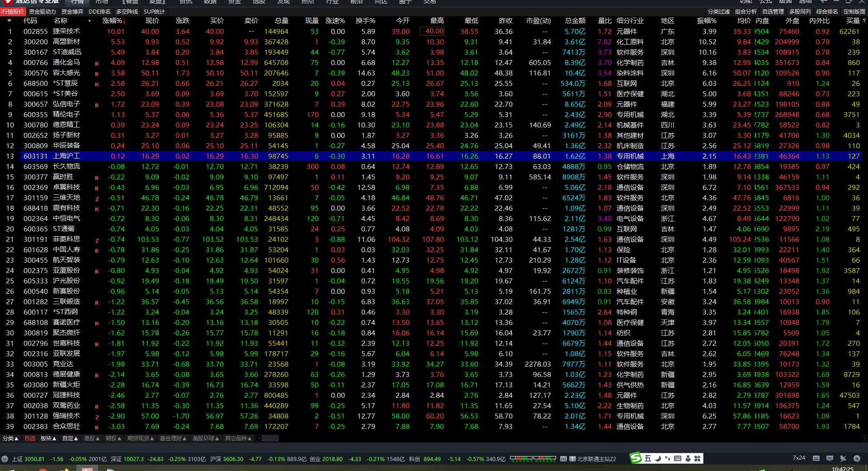The image size is (868, 471).
Task: Click the R marker beside 双鹭药业
Action: [97, 407]
